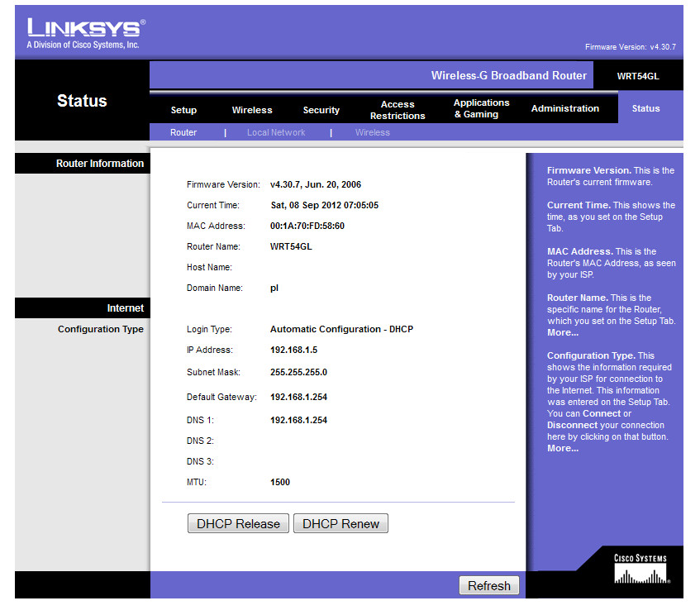Open More link under Router Name help

(563, 333)
